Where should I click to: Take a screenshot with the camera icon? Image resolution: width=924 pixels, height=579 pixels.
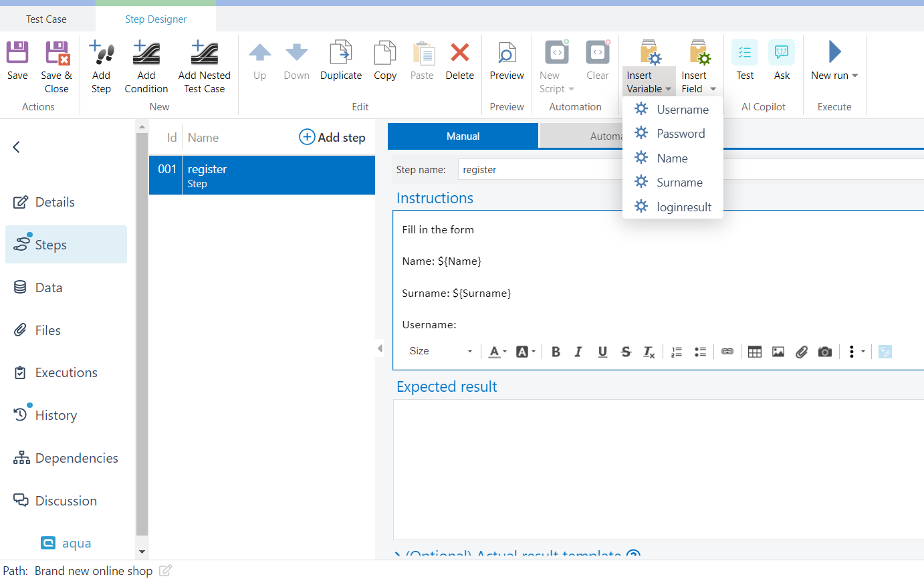[x=825, y=352]
